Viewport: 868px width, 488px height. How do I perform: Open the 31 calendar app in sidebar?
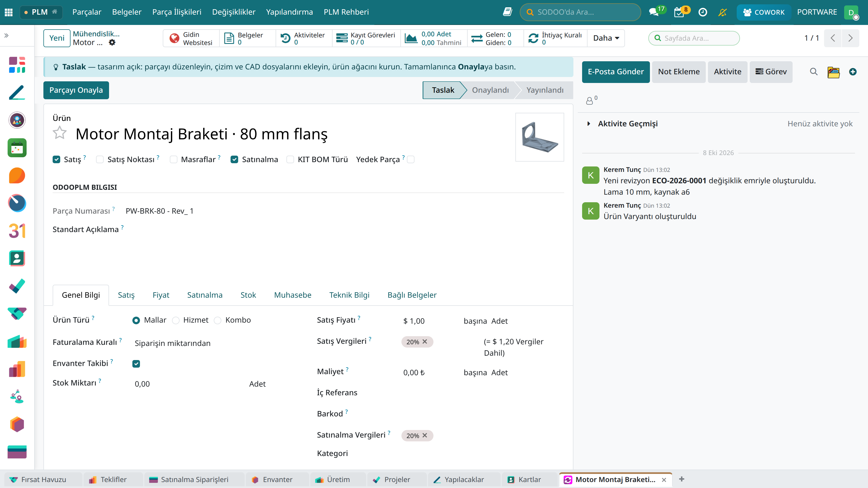tap(17, 231)
